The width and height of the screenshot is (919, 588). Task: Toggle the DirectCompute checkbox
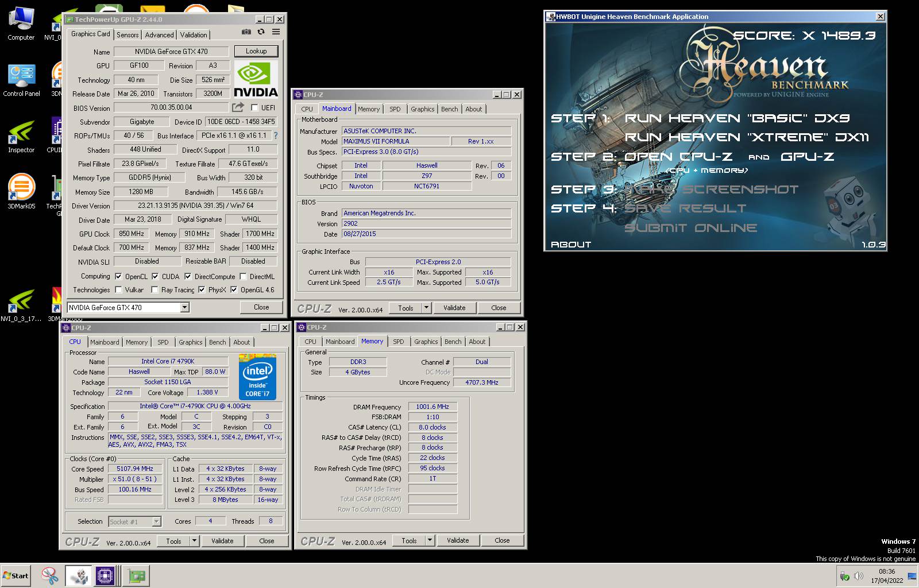click(188, 276)
